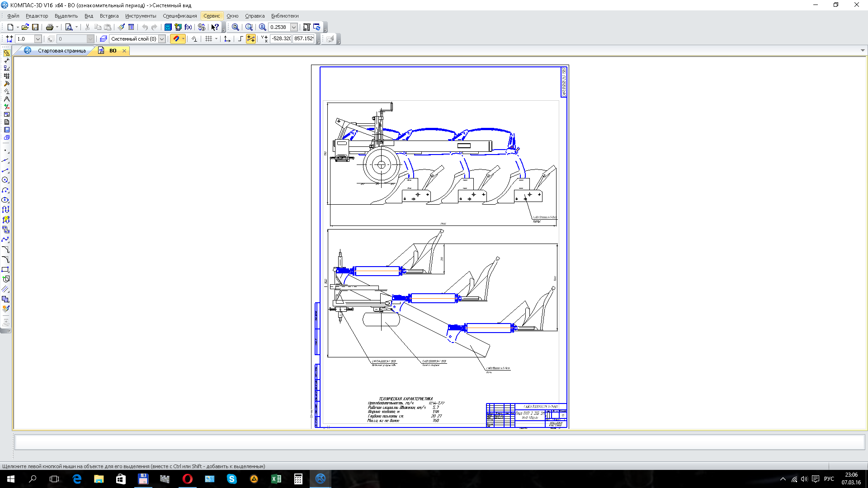Select the Line segment tool

5,170
